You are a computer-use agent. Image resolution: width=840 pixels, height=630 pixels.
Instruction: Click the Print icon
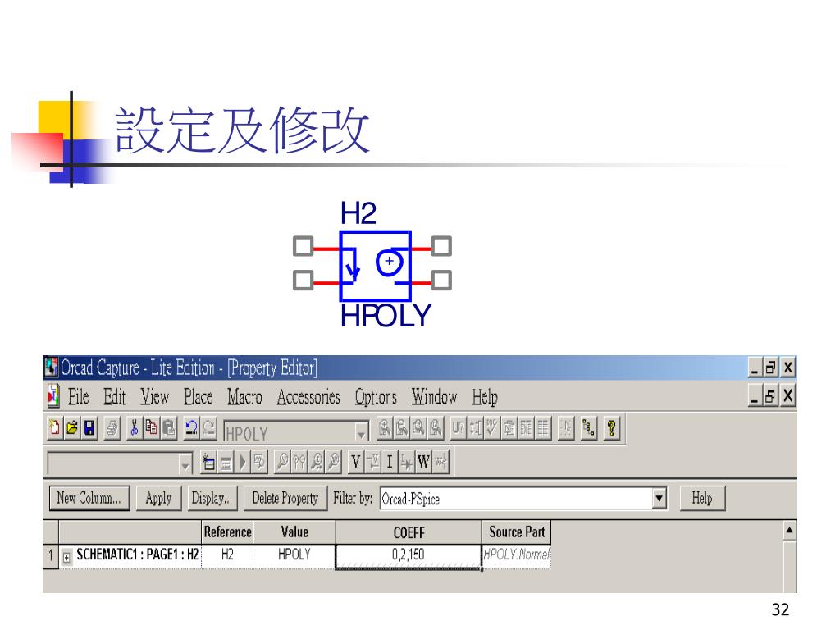[112, 428]
